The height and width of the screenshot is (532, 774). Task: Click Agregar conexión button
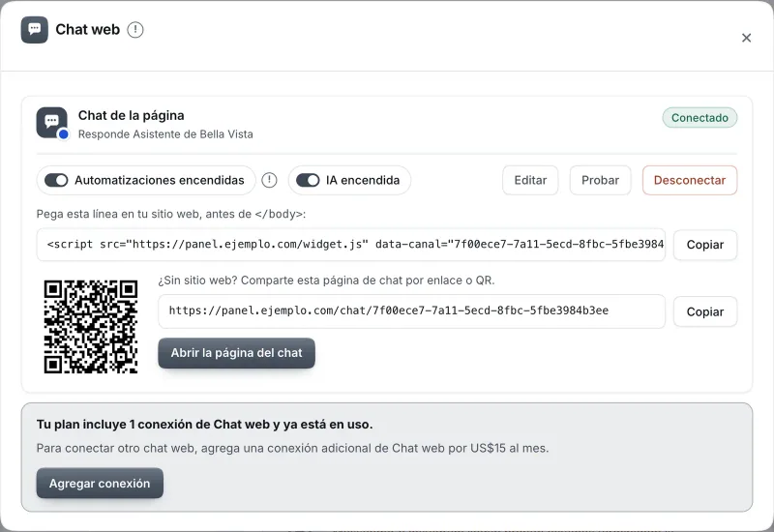[x=100, y=483]
